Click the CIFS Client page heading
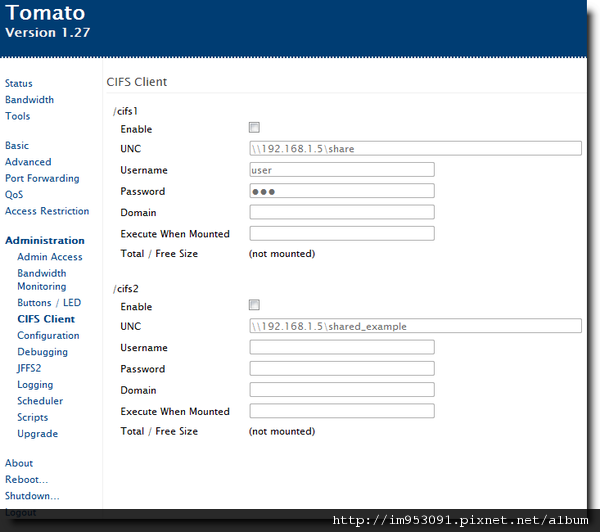 point(137,82)
